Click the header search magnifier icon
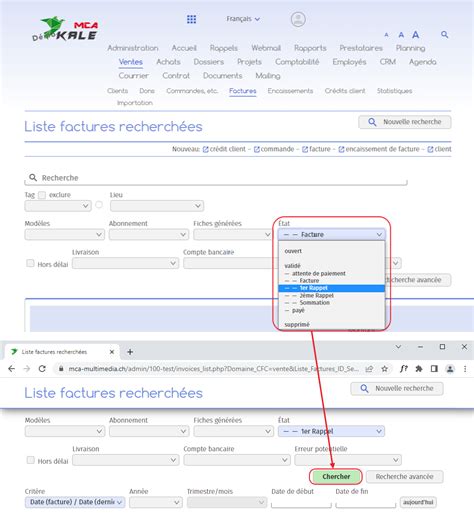Viewport: 474px width, 521px height. (x=444, y=34)
